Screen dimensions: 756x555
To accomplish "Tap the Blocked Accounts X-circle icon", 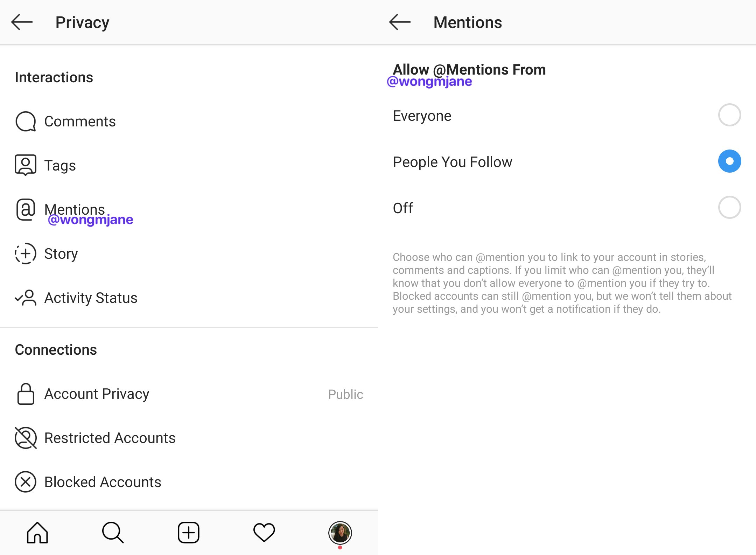I will coord(26,482).
